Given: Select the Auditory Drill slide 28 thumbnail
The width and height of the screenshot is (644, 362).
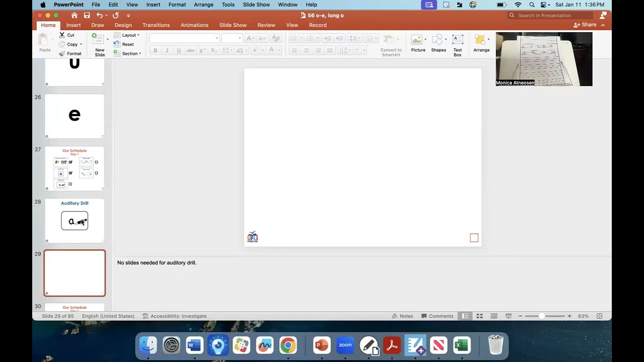Looking at the screenshot, I should point(74,221).
